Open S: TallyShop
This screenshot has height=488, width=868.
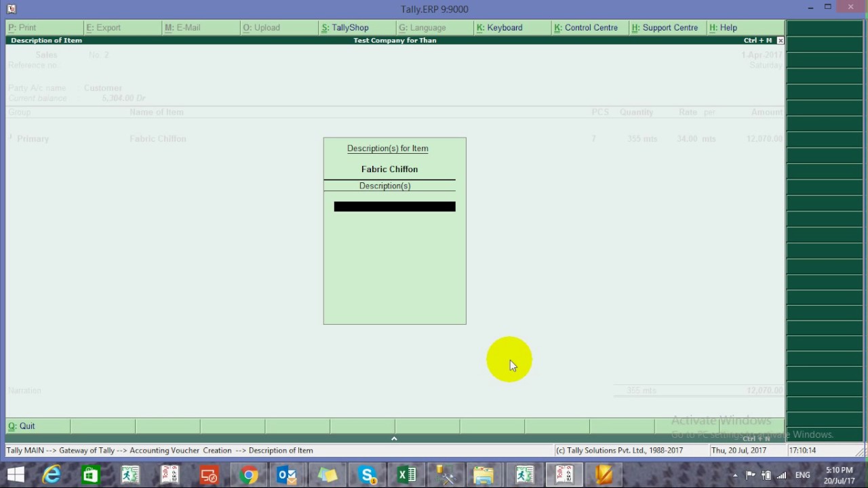click(357, 28)
